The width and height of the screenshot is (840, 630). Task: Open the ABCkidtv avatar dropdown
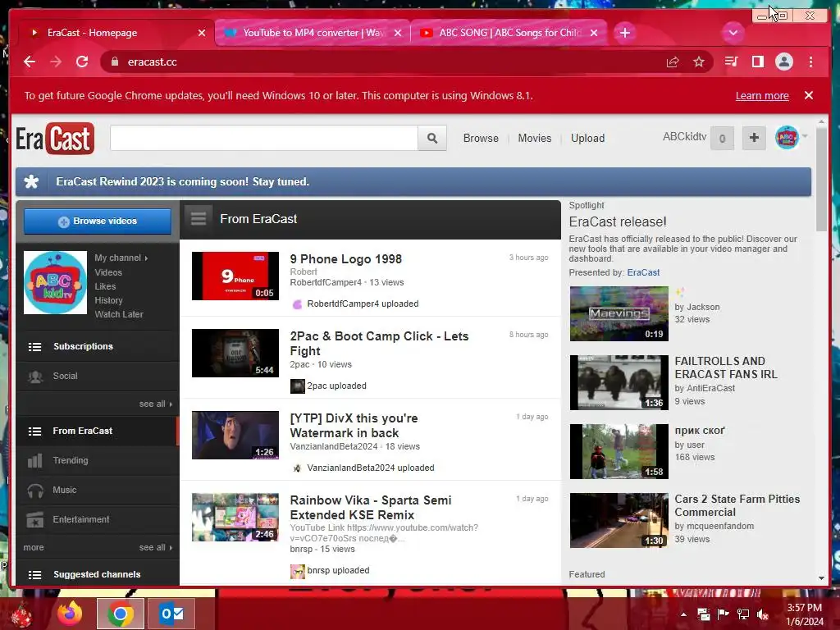[791, 138]
